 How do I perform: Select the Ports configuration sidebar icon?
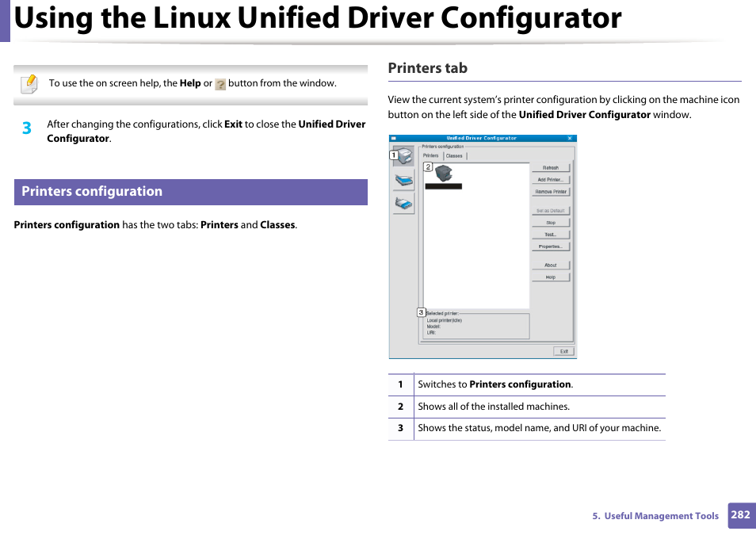[x=404, y=204]
